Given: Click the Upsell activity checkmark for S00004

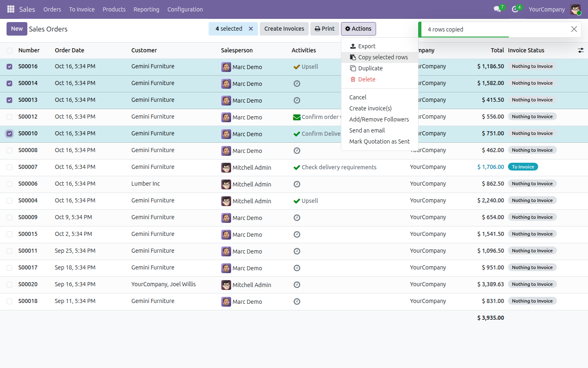Looking at the screenshot, I should click(x=297, y=201).
